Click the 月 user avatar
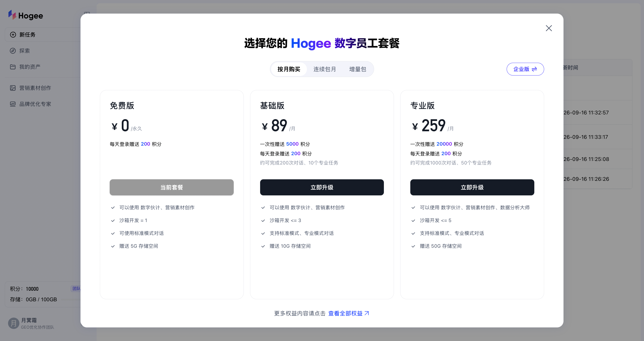Screen dimensions: 644x341 (14, 323)
